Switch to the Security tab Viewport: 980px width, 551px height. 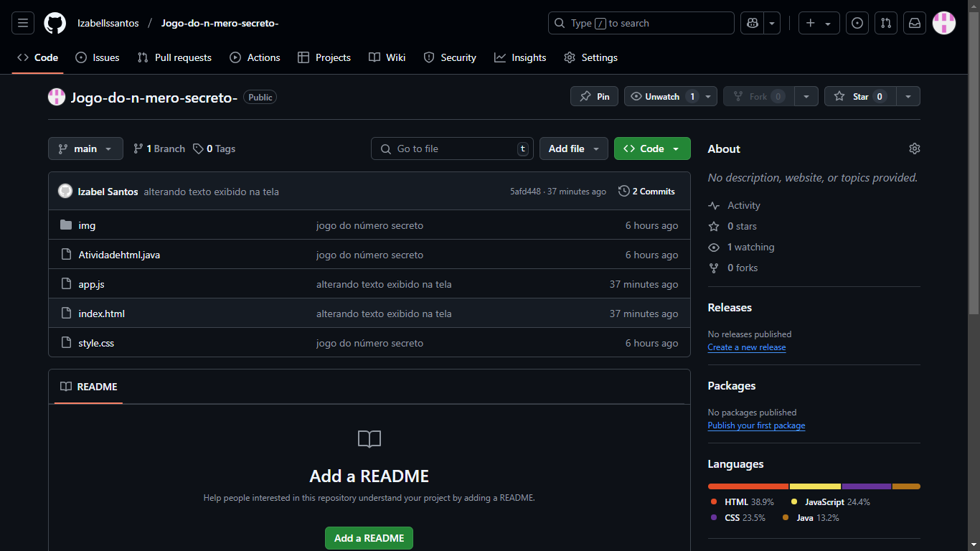point(450,57)
